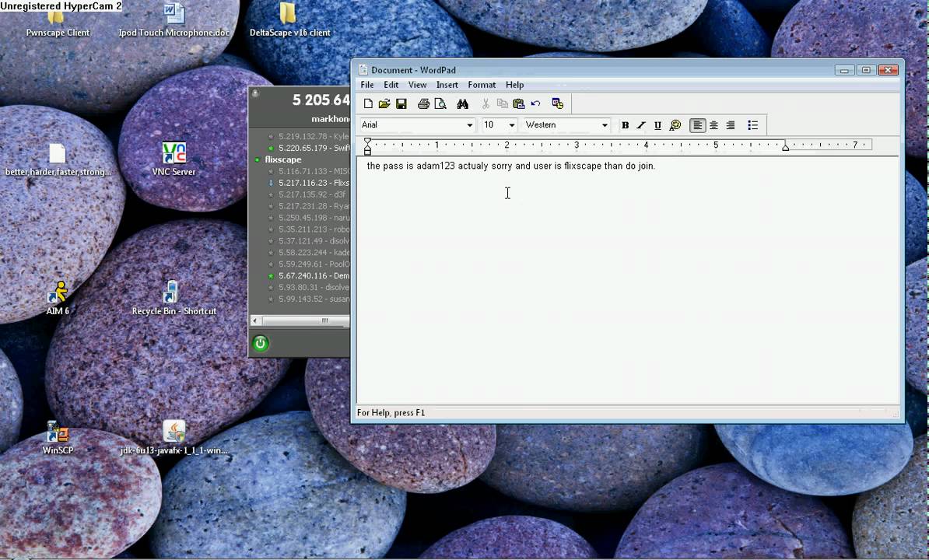Toggle bullet list formatting
This screenshot has height=560, width=929.
click(753, 125)
